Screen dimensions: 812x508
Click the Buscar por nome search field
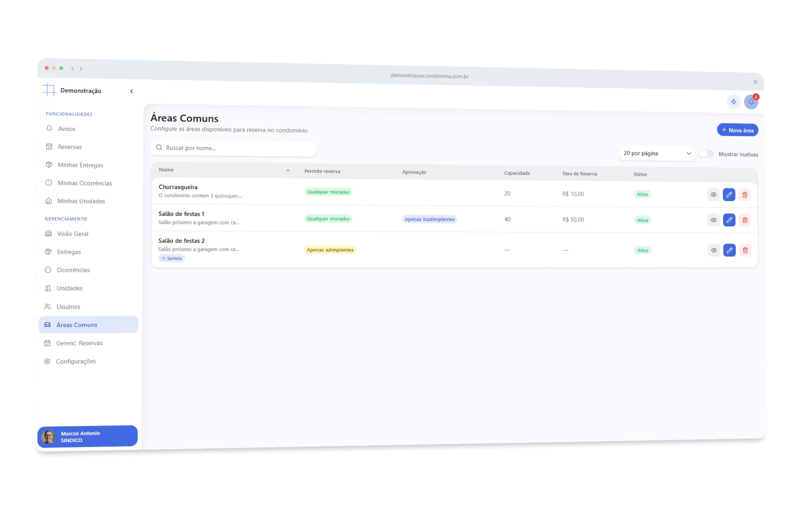point(233,148)
